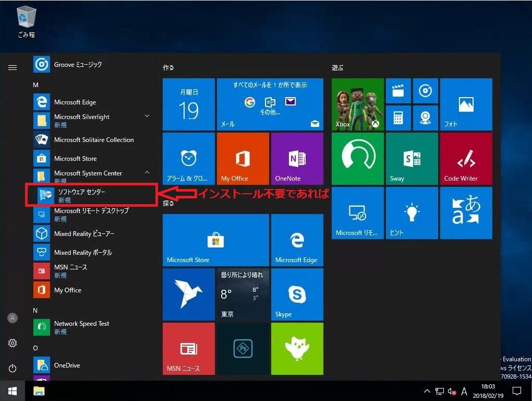Viewport: 532px width, 401px height.
Task: Open the user account icon
Action: click(13, 318)
